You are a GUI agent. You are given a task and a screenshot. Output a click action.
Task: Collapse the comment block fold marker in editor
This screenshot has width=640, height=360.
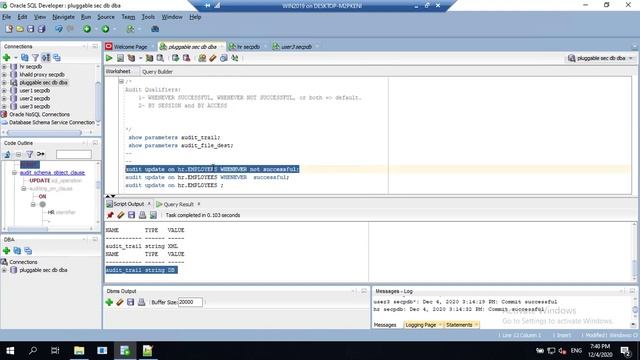tap(121, 82)
